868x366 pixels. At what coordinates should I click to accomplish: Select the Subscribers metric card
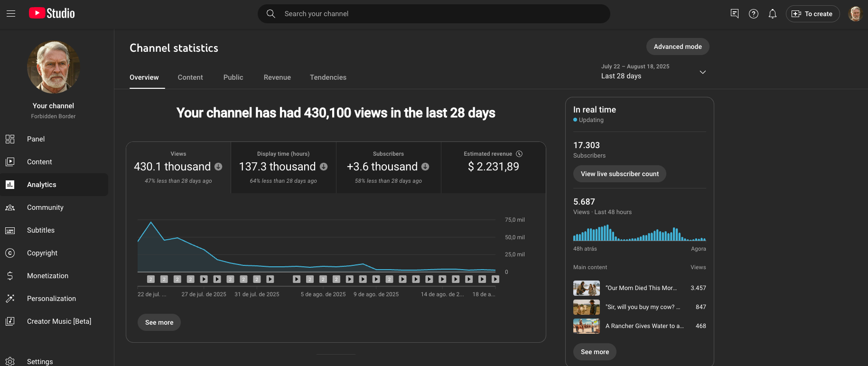[388, 168]
